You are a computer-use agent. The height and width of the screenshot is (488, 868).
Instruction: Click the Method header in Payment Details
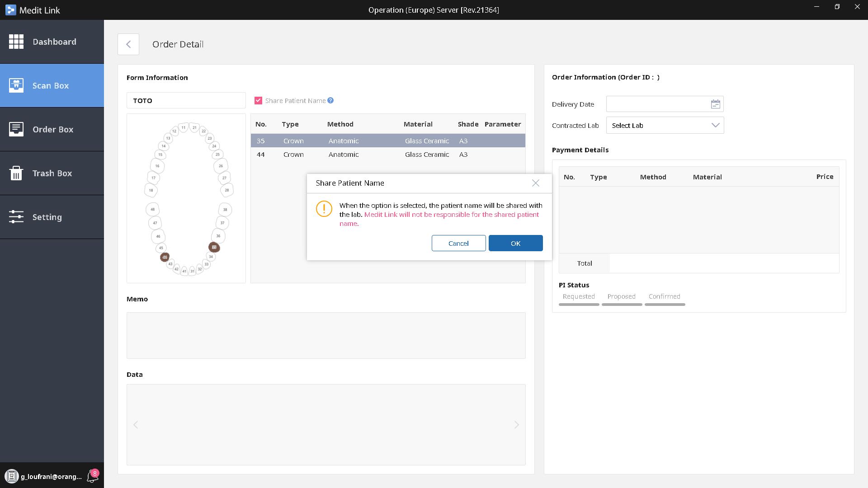tap(653, 177)
